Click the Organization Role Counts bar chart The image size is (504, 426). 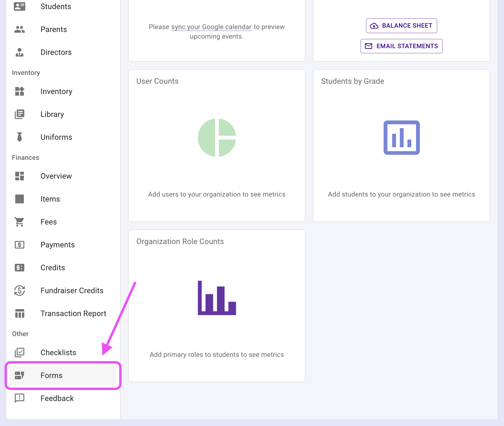(216, 298)
